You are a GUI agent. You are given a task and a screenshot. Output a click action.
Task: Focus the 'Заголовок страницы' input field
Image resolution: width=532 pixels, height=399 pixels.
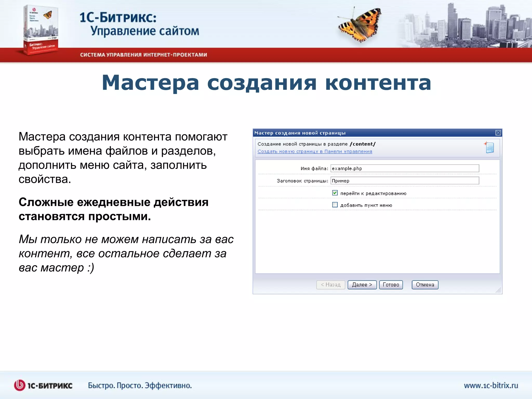click(x=405, y=181)
